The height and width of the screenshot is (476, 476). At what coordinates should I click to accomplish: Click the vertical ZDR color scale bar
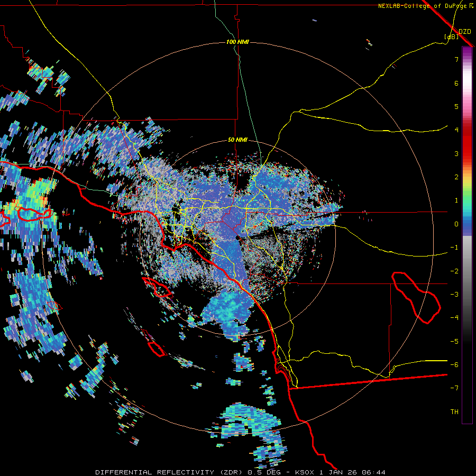pos(467,235)
